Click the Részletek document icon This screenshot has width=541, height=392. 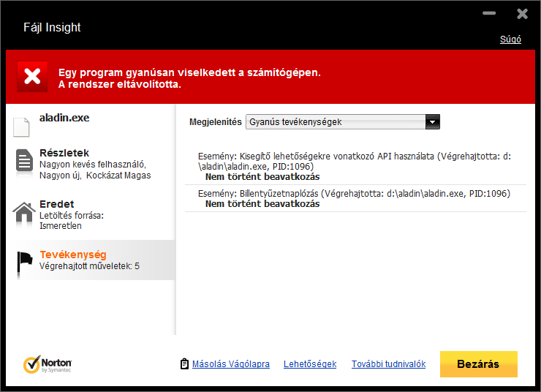pos(24,160)
